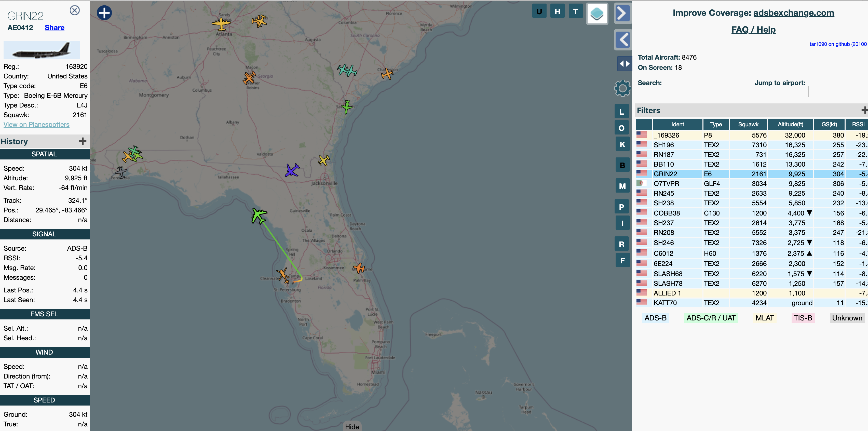Select the green aircraft near Savannah coast
This screenshot has height=431, width=868.
click(x=347, y=107)
